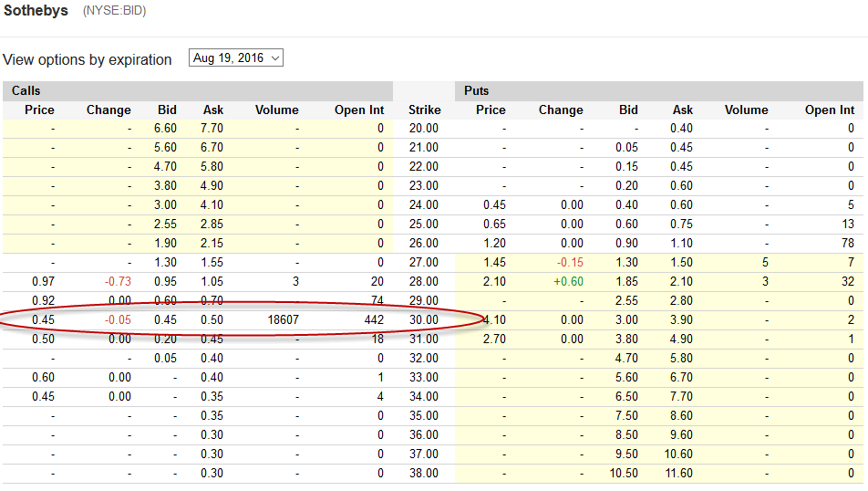Click the strike price 30.00

(424, 319)
